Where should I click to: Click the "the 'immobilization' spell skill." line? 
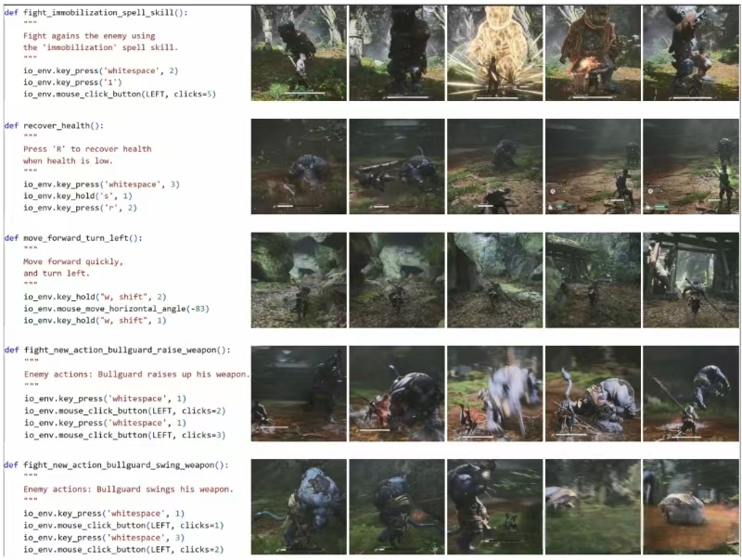101,47
